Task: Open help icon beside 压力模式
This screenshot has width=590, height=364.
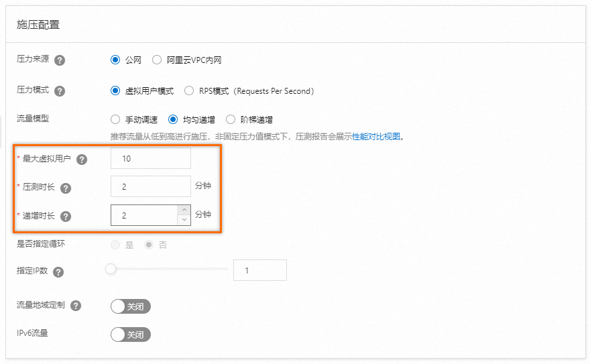Action: coord(60,91)
